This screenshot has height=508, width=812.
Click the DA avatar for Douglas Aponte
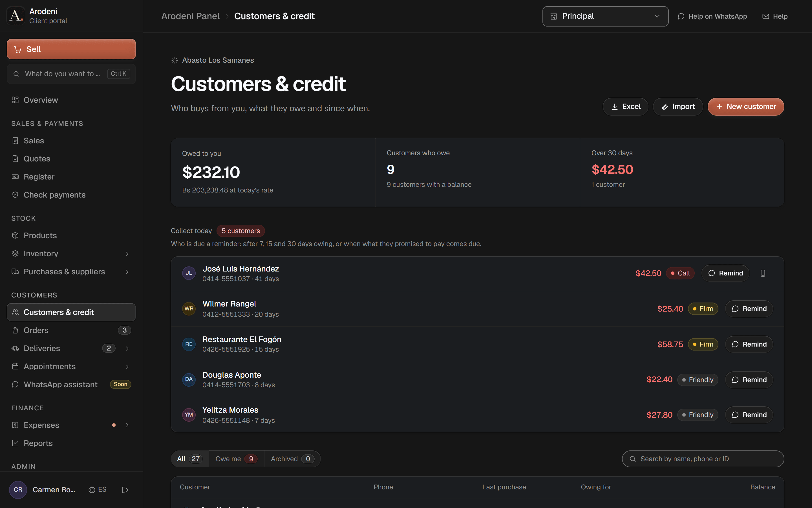pyautogui.click(x=189, y=379)
